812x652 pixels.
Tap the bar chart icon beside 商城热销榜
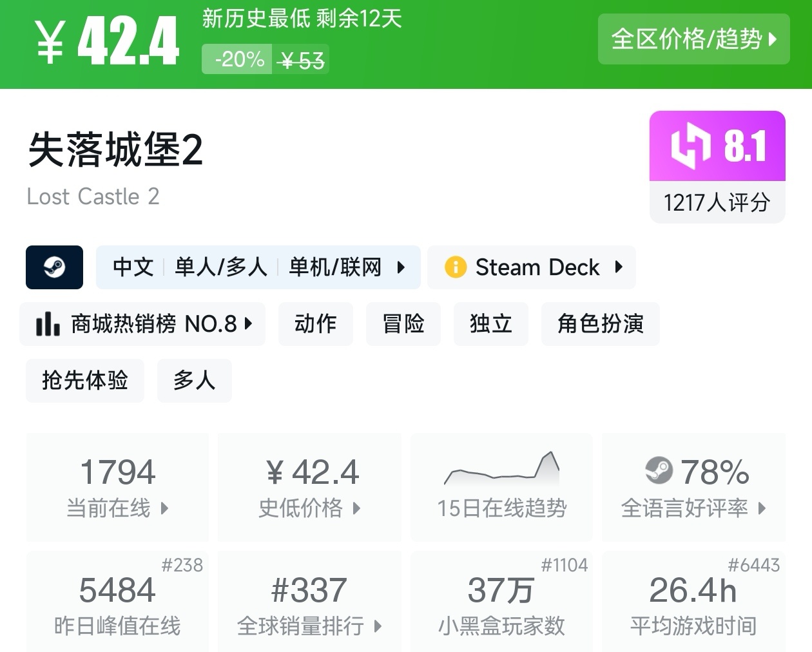pyautogui.click(x=48, y=324)
